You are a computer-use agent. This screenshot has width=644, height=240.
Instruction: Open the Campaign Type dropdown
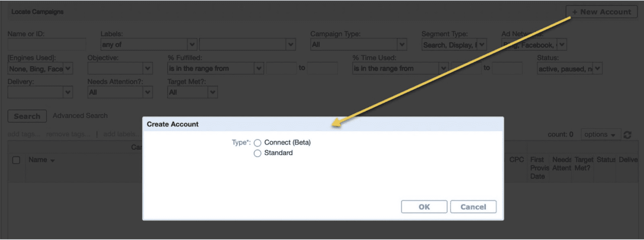pyautogui.click(x=359, y=45)
